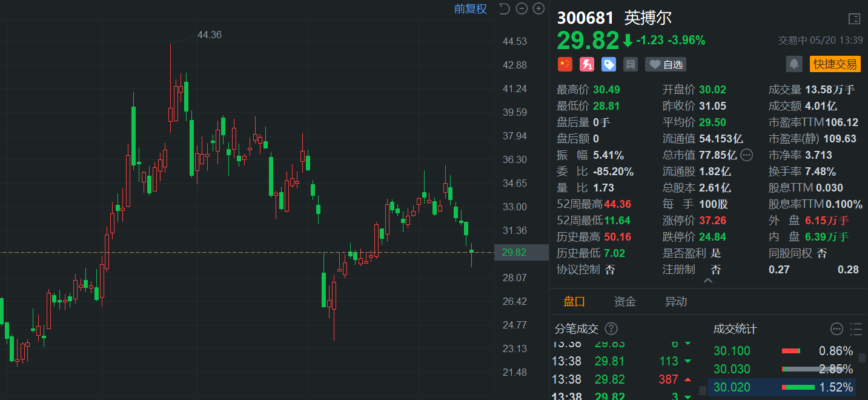Click the 委比 value -85.20%
The image size is (868, 400).
(613, 172)
